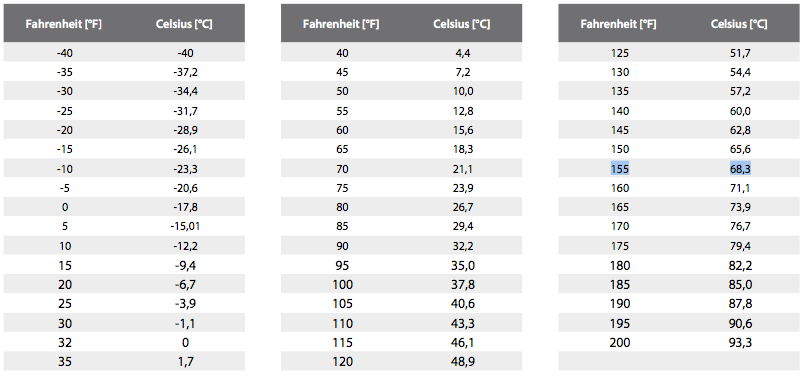Image resolution: width=803 pixels, height=382 pixels.
Task: Select the 32 Fahrenheit freezing point cell
Action: coord(65,342)
